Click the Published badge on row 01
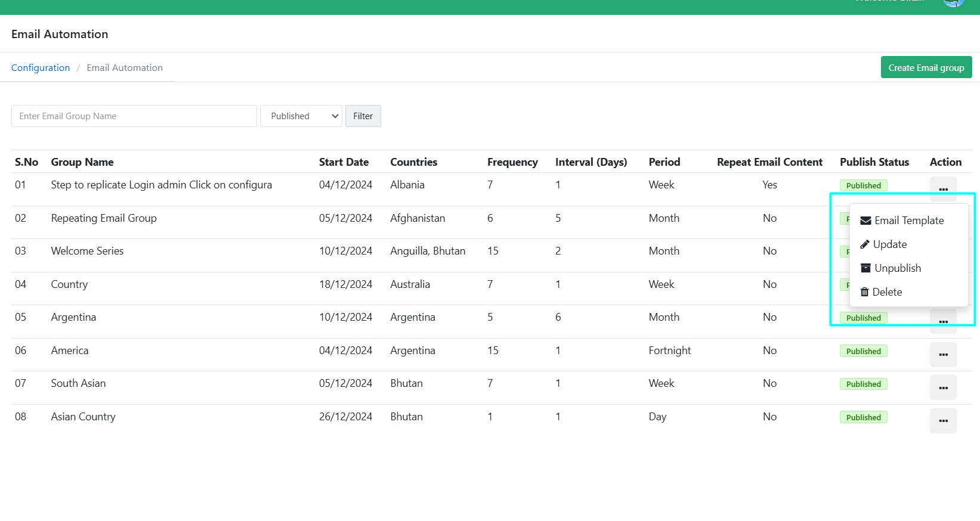 coord(863,185)
